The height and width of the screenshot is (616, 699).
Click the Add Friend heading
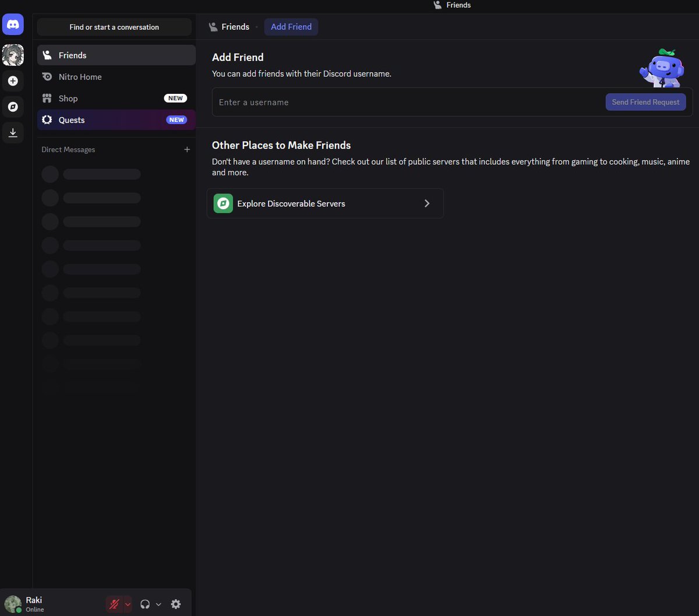click(x=238, y=57)
